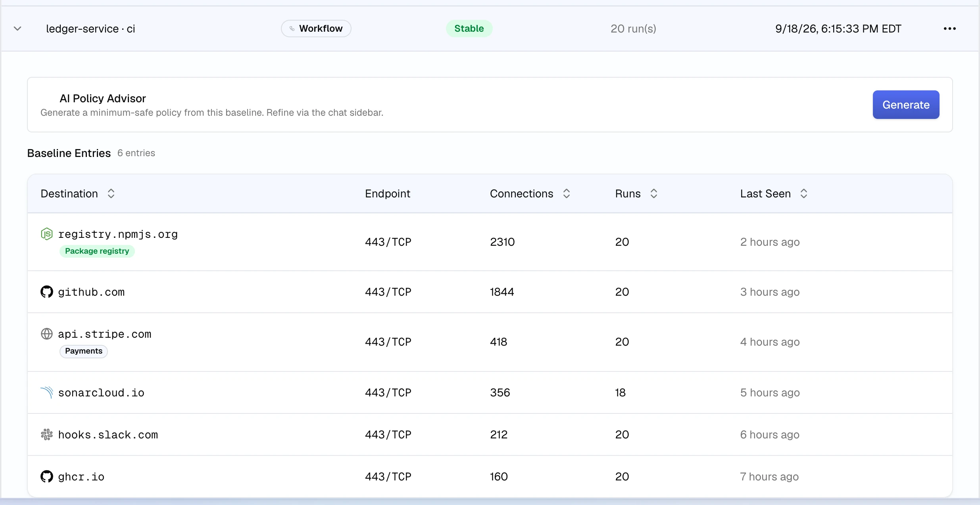
Task: Click the Package registry tag
Action: pos(97,251)
